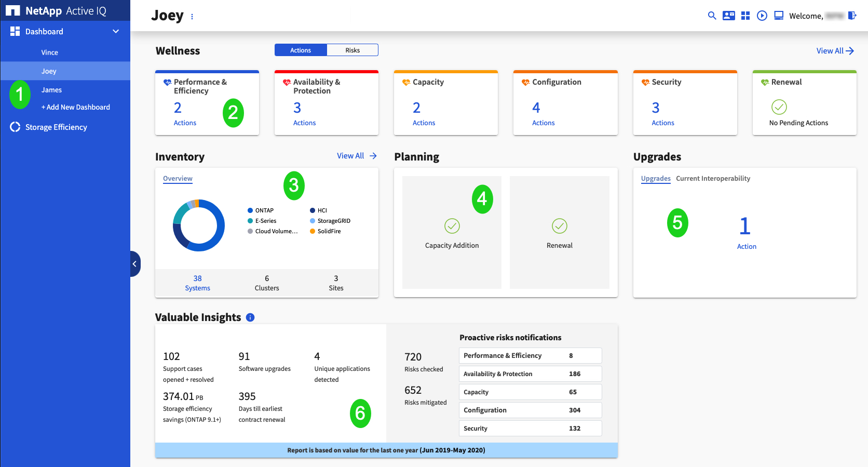
Task: Open Capacity 65 risks row
Action: coord(531,392)
